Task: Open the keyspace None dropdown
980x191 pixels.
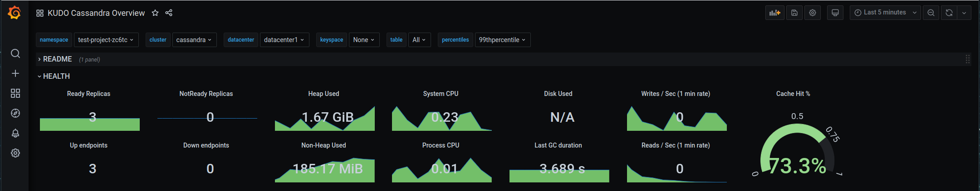Action: 364,40
